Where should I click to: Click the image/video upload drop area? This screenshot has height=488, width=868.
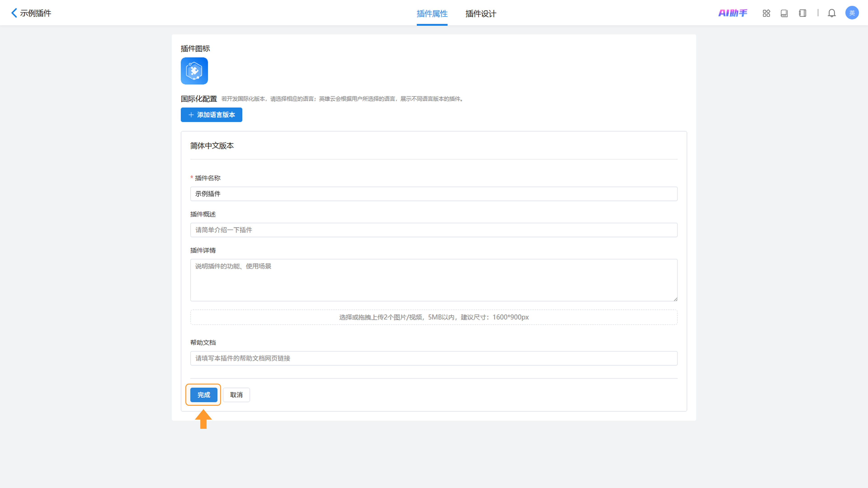[x=434, y=317]
